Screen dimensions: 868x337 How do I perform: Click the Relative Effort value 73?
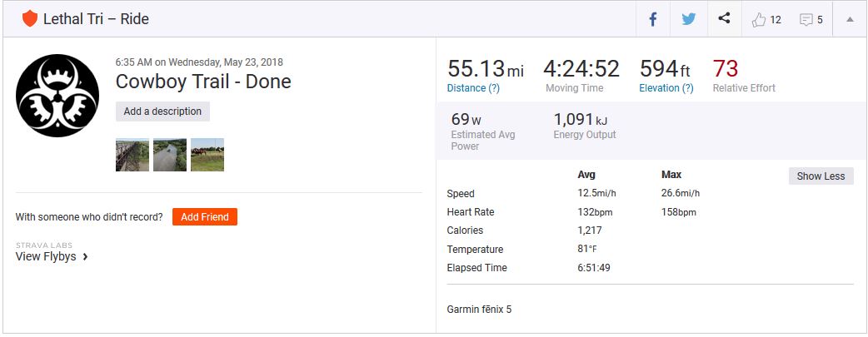pyautogui.click(x=726, y=68)
